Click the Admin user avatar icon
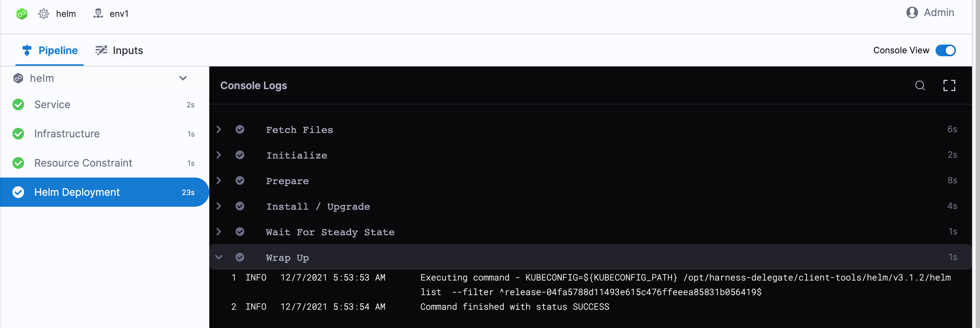 pos(911,12)
